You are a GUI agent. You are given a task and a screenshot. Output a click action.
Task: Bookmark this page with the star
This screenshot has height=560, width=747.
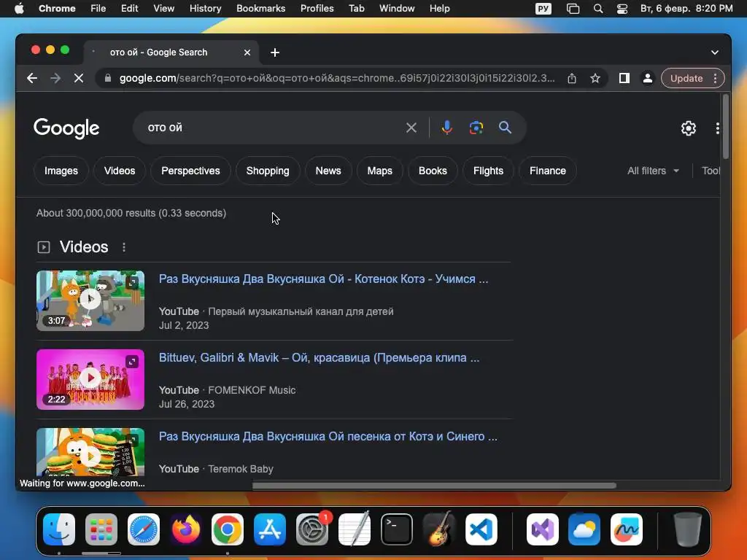point(595,78)
